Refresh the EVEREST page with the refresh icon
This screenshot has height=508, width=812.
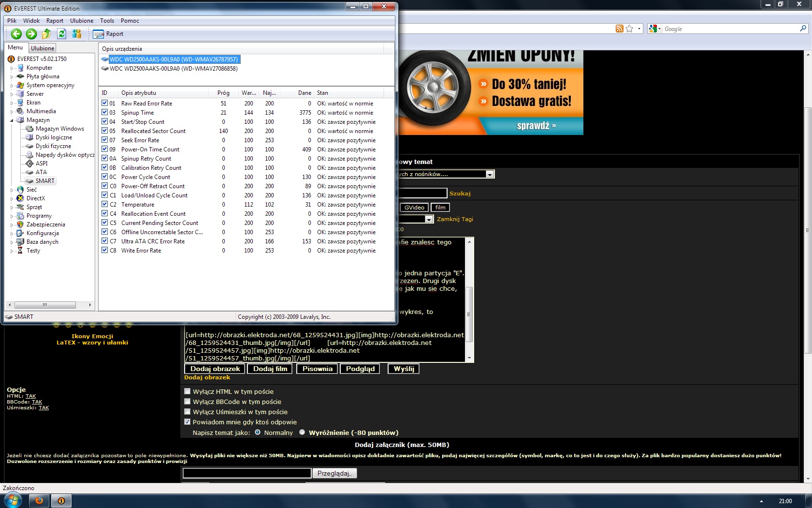pos(61,34)
